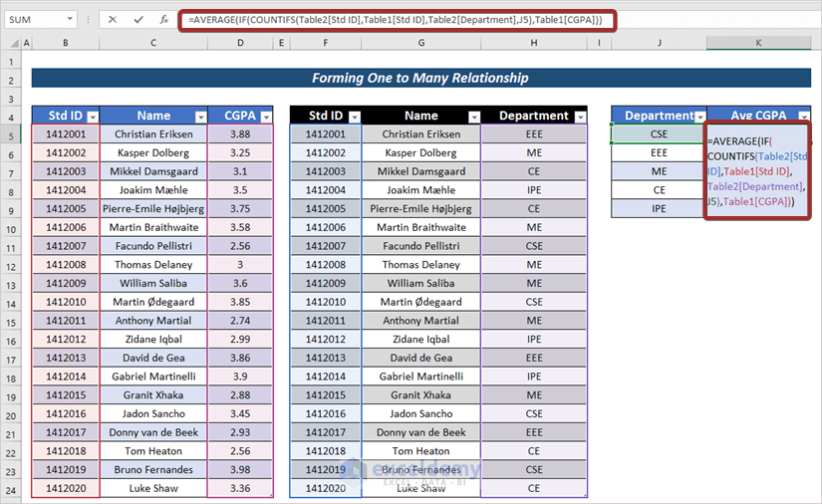Open the CGPA column filter arrow
The width and height of the screenshot is (822, 504).
[266, 117]
